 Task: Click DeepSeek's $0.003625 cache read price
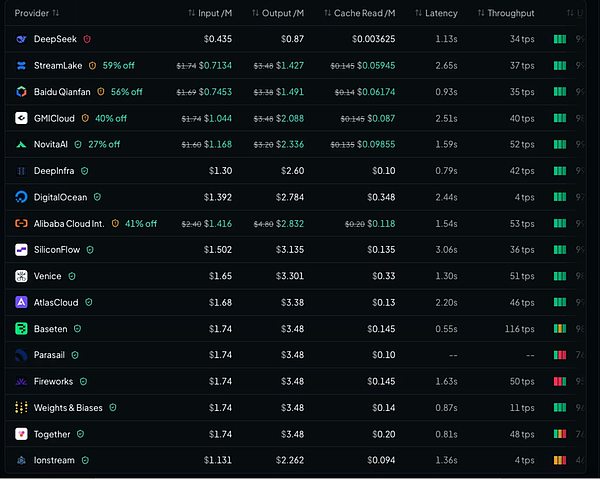click(373, 39)
